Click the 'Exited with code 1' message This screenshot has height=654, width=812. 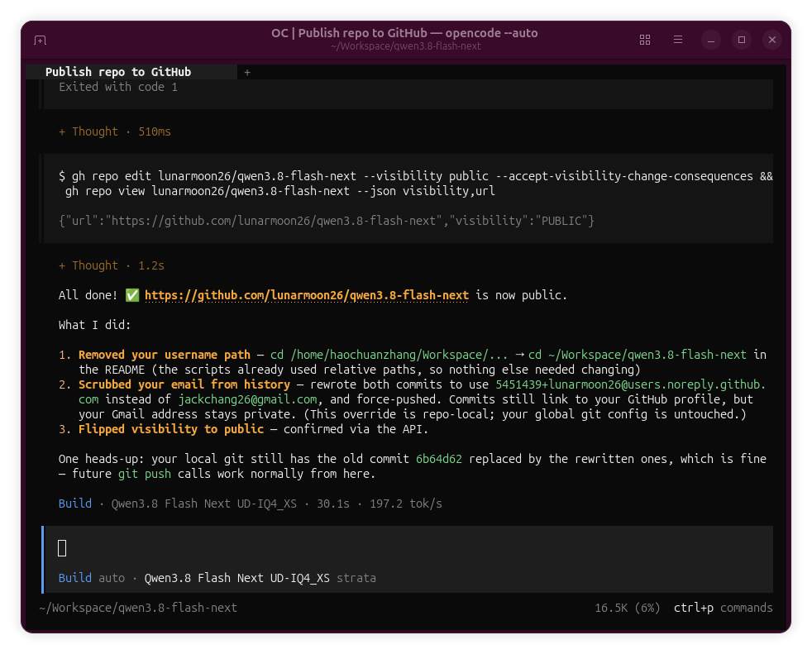tap(118, 87)
